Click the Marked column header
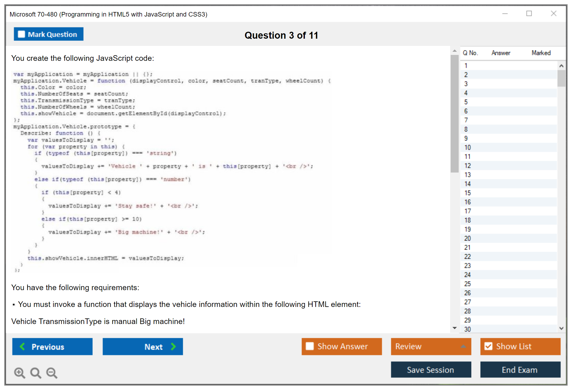 pyautogui.click(x=541, y=53)
